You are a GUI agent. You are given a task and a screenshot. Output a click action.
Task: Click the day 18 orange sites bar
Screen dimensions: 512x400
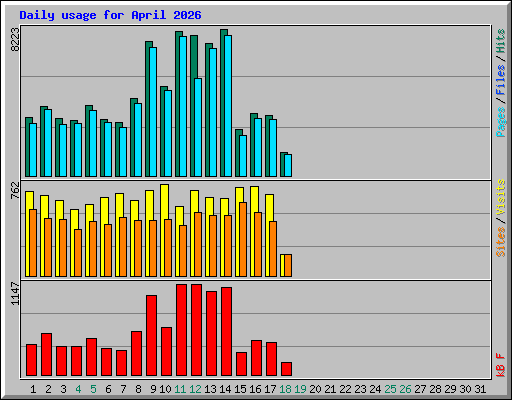288,265
